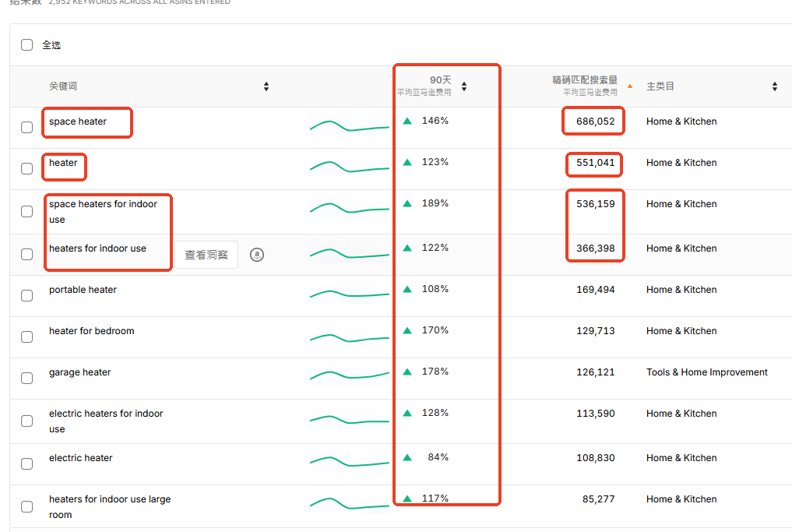Click search volume 85,277

599,499
